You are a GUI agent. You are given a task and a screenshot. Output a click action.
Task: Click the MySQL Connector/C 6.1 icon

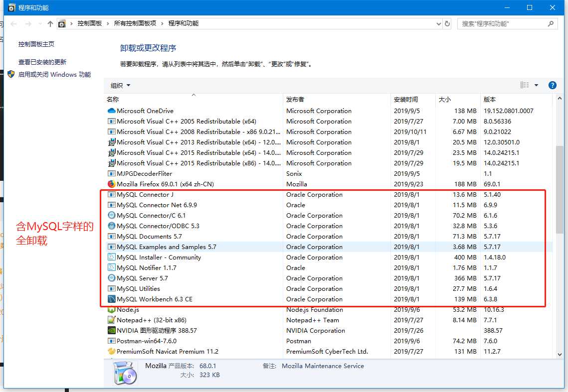coord(112,215)
